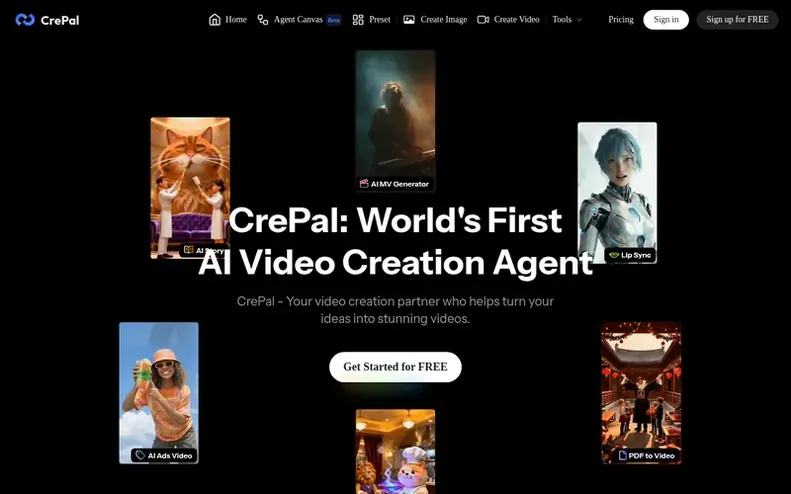Viewport: 791px width, 494px height.
Task: Open the Pricing page link
Action: (620, 20)
